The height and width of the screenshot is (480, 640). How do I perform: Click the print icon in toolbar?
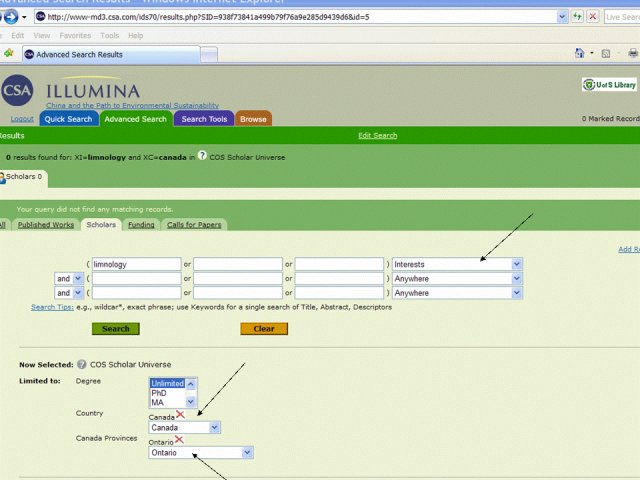tap(633, 53)
